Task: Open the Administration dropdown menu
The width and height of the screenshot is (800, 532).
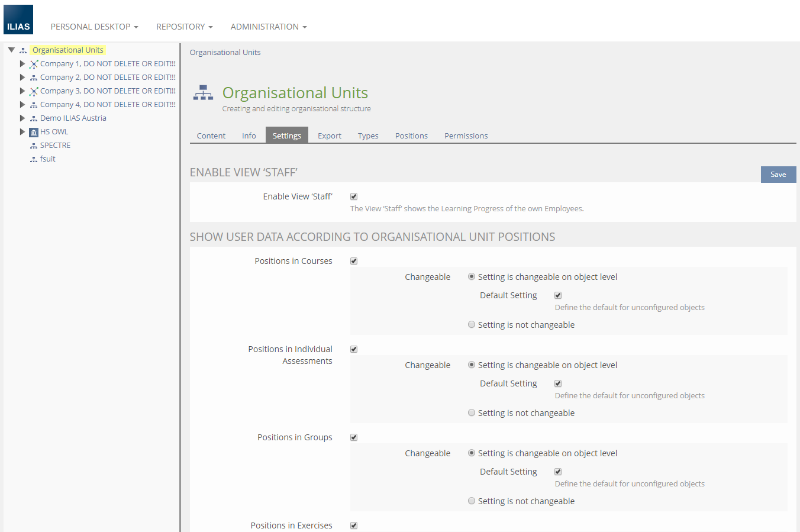Action: [x=268, y=27]
